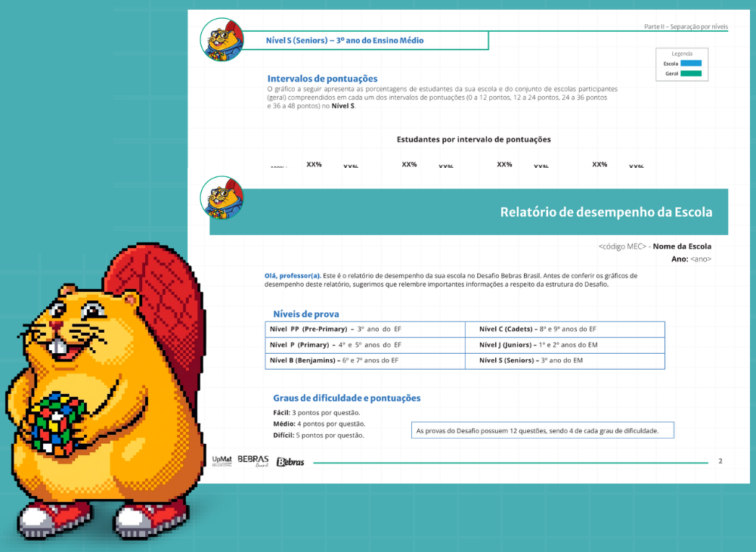Click the 'Graus de dificuldade e pontuações' heading

(347, 398)
